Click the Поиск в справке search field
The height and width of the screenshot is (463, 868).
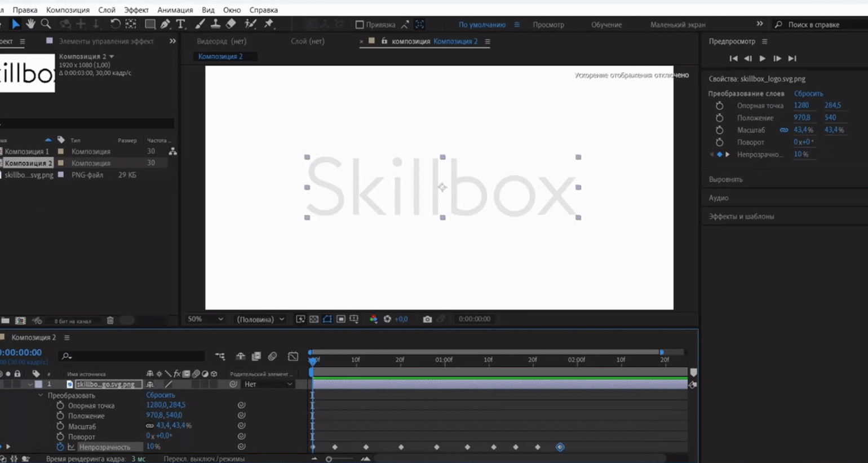click(x=820, y=25)
